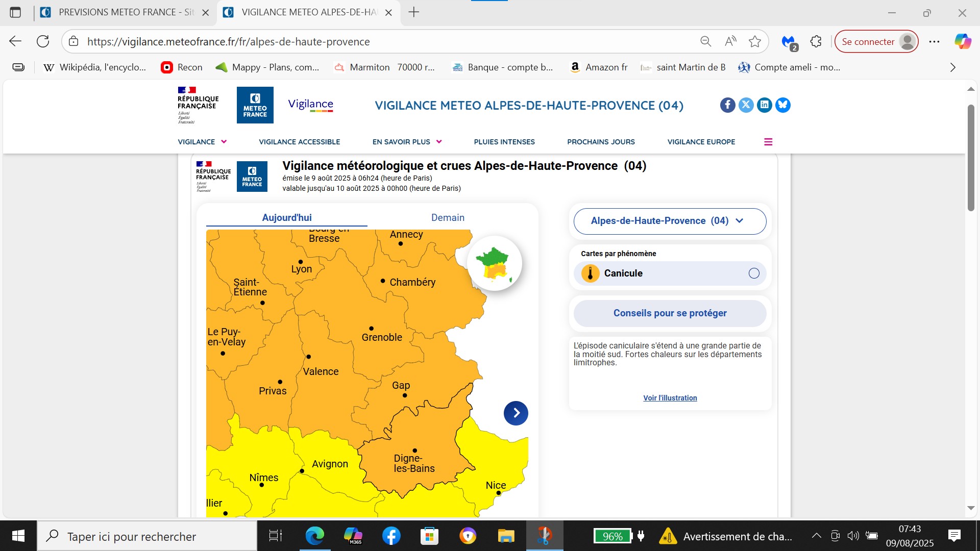Share page via Bluesky icon

782,105
